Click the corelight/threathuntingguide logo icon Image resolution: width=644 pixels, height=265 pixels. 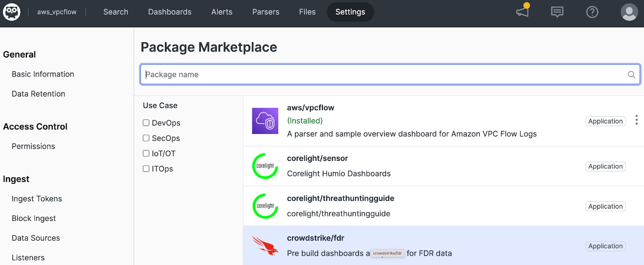pyautogui.click(x=265, y=206)
